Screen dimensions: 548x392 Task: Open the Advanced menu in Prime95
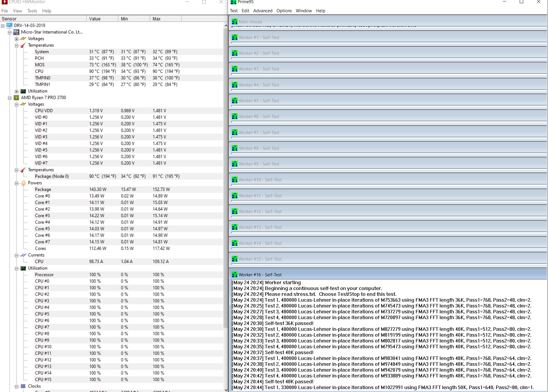pyautogui.click(x=263, y=11)
